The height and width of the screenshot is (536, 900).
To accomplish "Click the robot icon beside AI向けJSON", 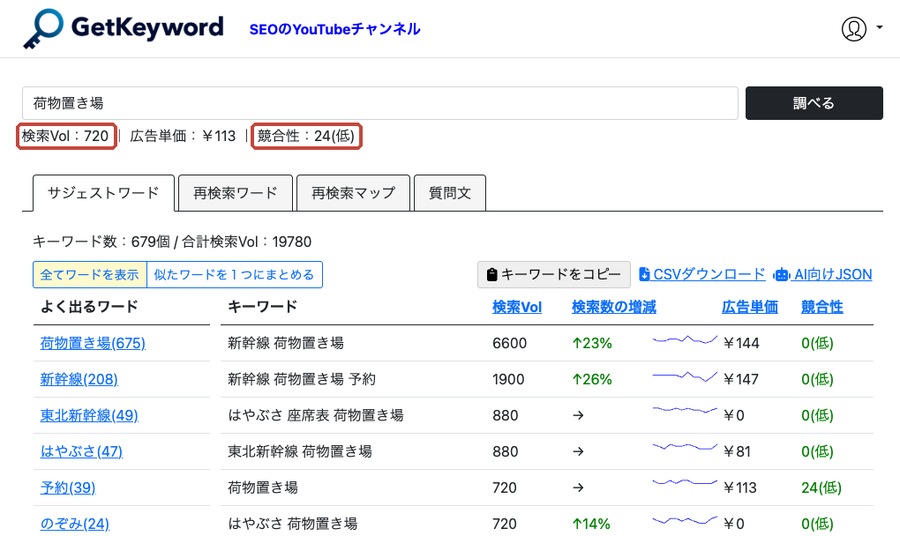I will pyautogui.click(x=782, y=275).
